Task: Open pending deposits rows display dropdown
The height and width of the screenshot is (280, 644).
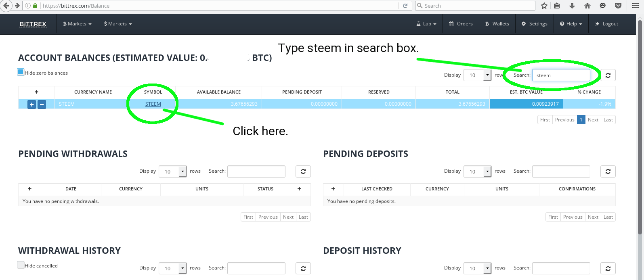Action: tap(477, 171)
